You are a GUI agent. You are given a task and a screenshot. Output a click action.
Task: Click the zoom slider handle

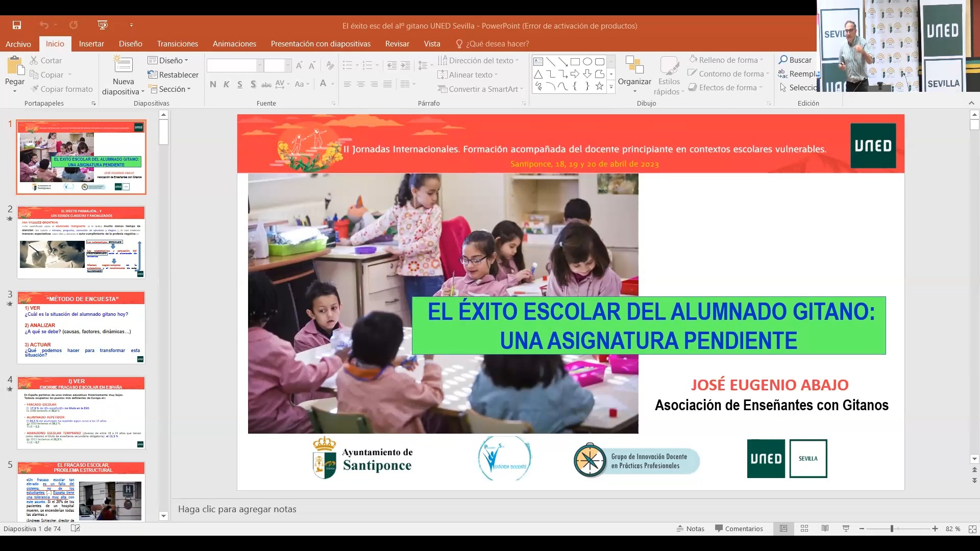(892, 529)
